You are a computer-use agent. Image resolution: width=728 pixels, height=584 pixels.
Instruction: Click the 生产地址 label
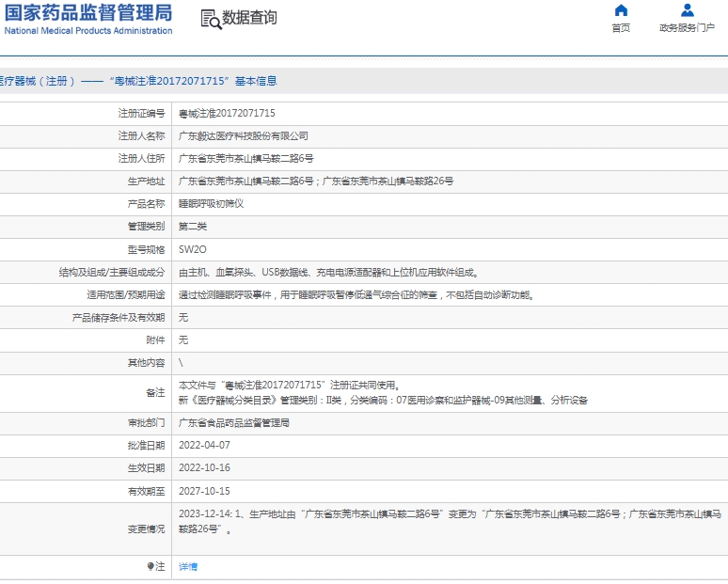click(146, 182)
